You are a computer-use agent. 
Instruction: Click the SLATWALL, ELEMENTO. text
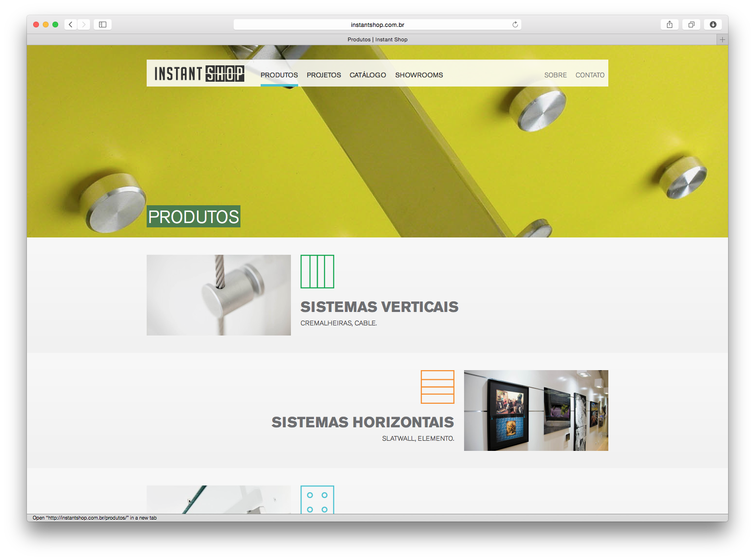pos(418,438)
